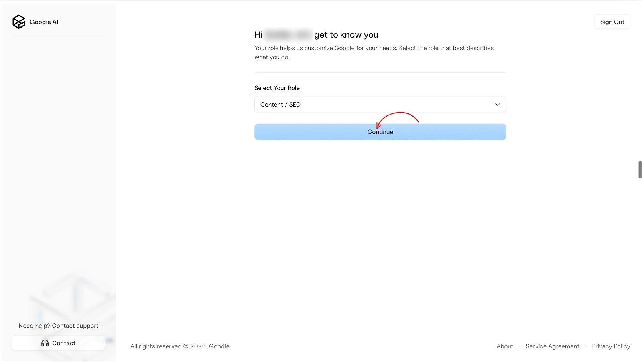The width and height of the screenshot is (642, 364).
Task: Click "All rights reserved © 2026, Goodie" text
Action: point(180,346)
